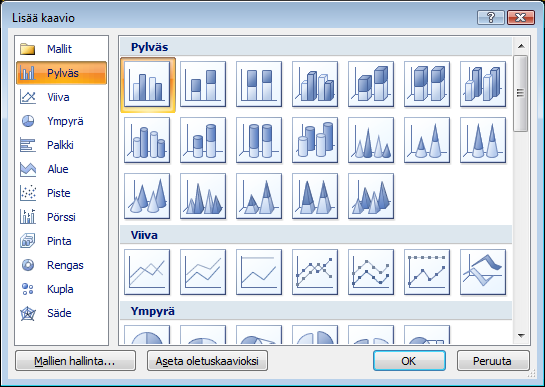Select the Pylväs category in sidebar
Viewport: 545px width, 387px height.
[62, 73]
